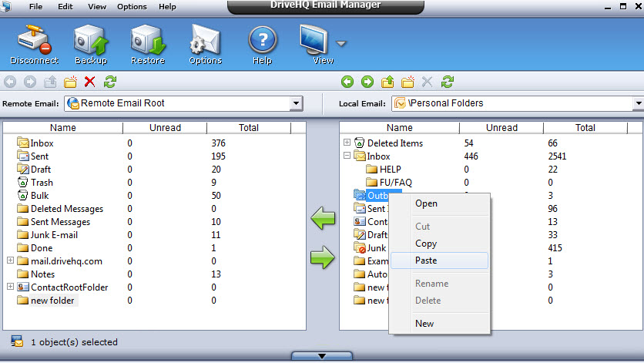644x363 pixels.
Task: Expand the View dropdown arrow
Action: pyautogui.click(x=341, y=43)
